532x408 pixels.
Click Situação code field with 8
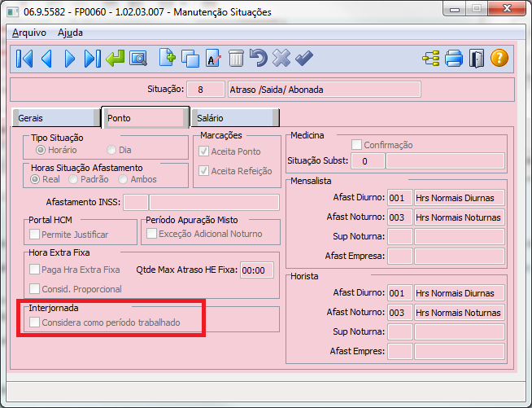point(206,90)
